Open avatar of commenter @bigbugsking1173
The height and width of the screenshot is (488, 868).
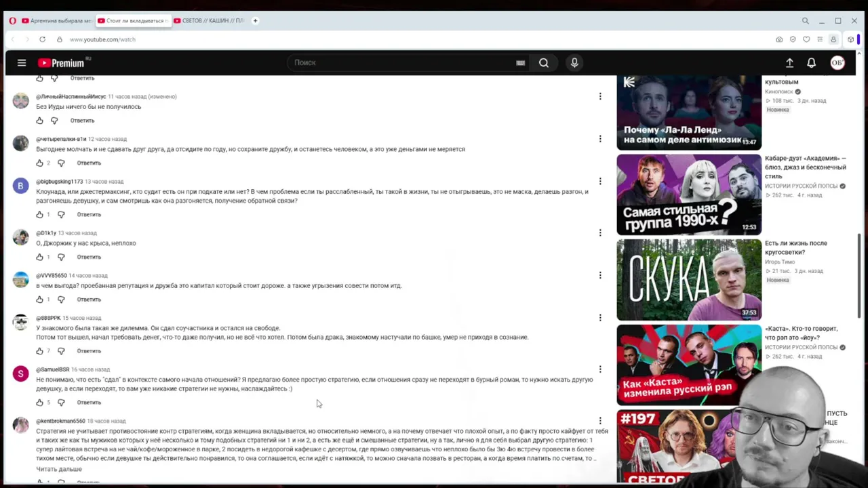click(21, 186)
